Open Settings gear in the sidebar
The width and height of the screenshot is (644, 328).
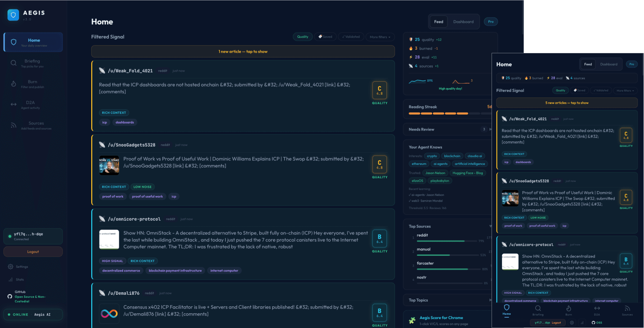pos(11,267)
